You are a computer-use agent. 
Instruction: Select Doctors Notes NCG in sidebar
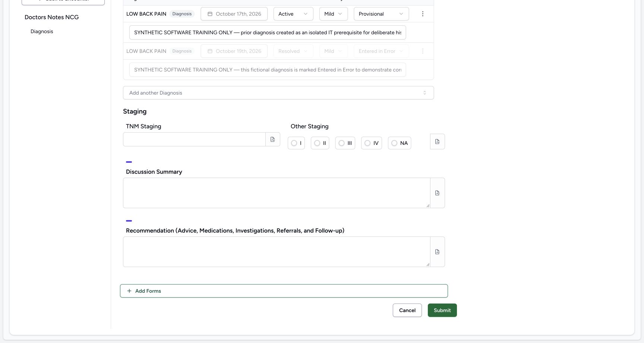pyautogui.click(x=52, y=17)
